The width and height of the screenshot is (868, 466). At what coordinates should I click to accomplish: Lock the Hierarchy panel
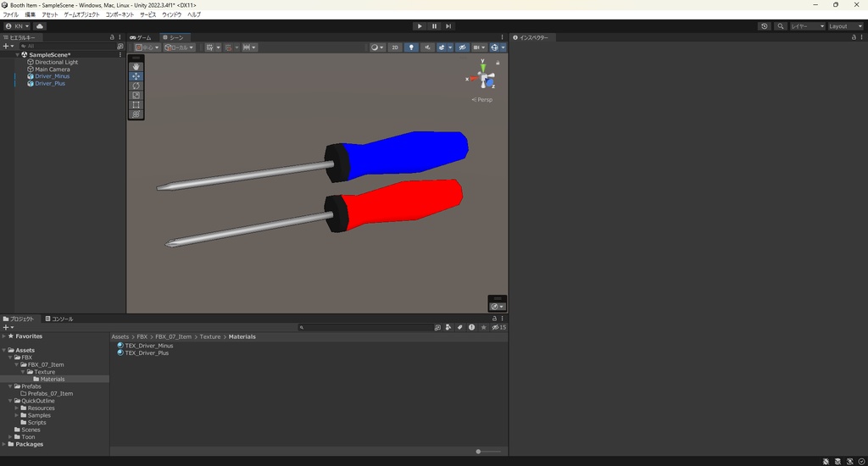pos(112,37)
